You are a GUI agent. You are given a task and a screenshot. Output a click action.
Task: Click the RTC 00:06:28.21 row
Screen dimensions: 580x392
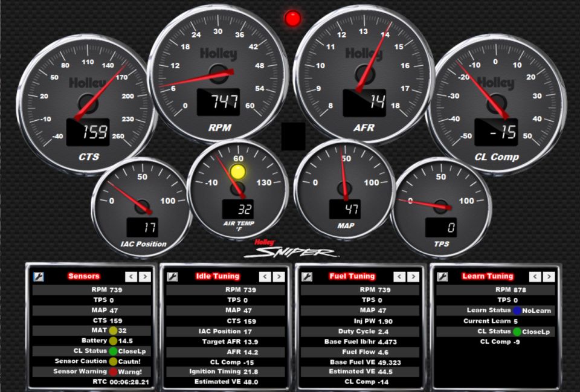tap(92, 382)
